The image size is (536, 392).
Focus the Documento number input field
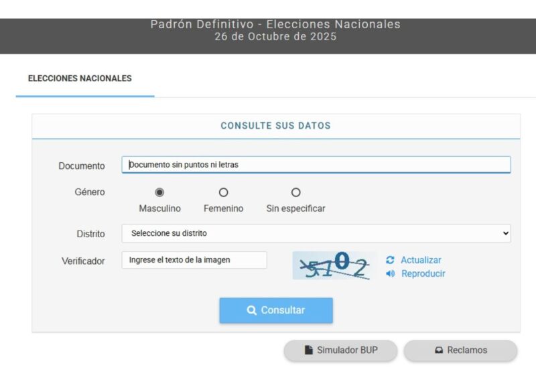click(x=316, y=164)
